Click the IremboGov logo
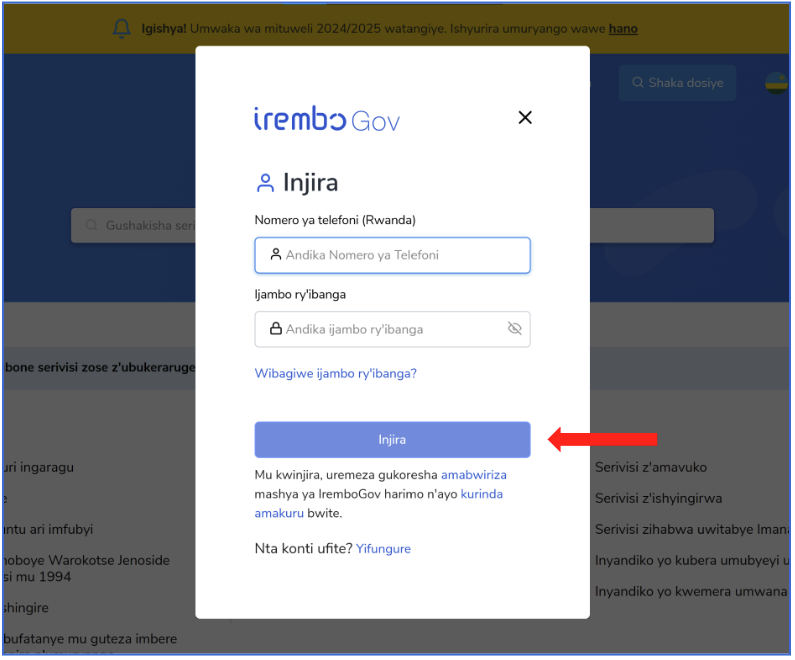The image size is (795, 660). click(x=327, y=119)
